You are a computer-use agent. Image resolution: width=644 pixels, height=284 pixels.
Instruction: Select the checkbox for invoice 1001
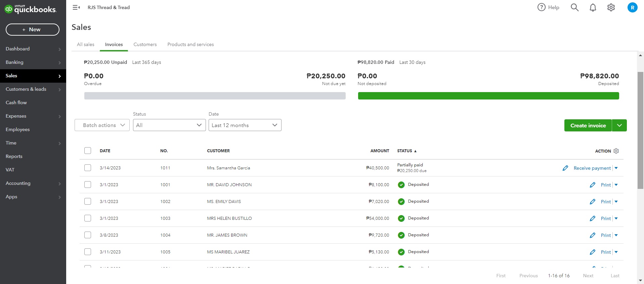pyautogui.click(x=88, y=185)
